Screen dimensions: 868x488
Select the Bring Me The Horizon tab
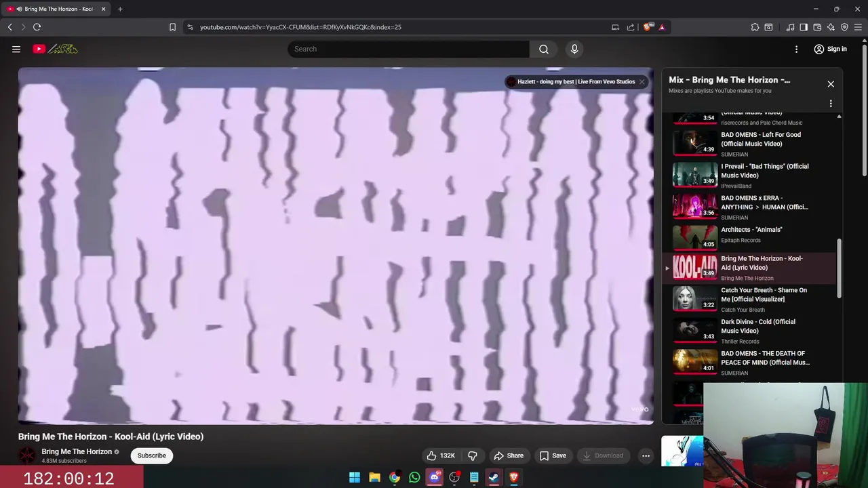pyautogui.click(x=57, y=9)
